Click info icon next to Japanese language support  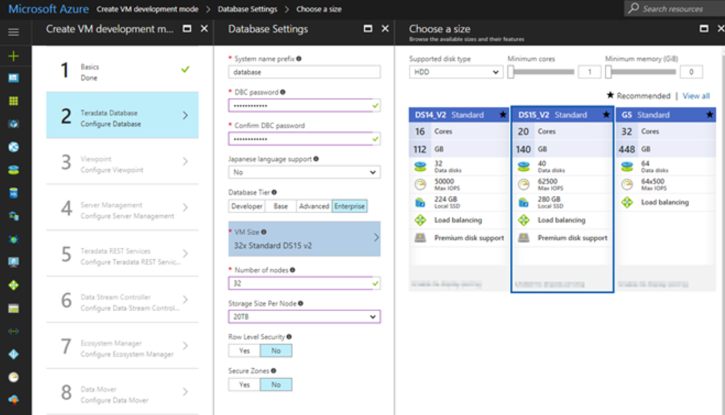click(x=316, y=159)
